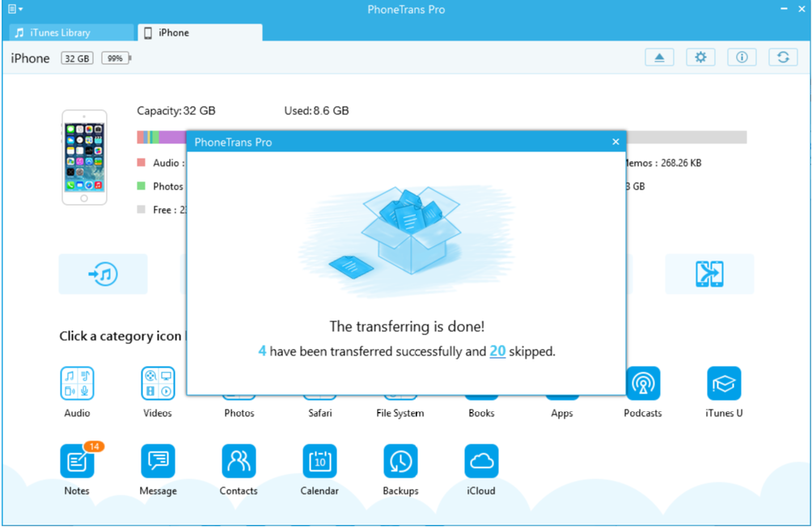Open settings with the gear button
Screen dimensions: 812x527
pos(700,57)
